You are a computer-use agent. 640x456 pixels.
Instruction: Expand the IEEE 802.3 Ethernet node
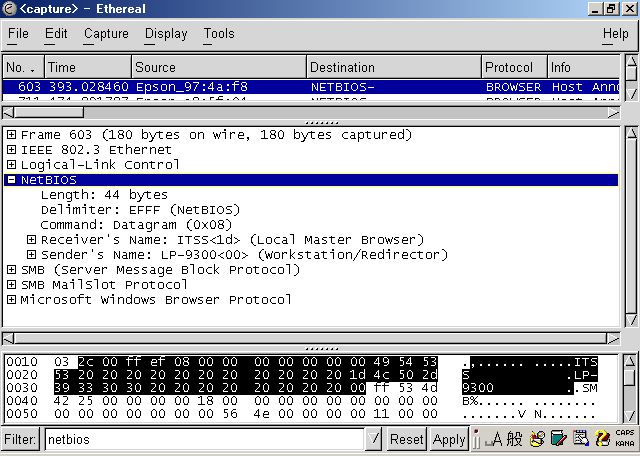pyautogui.click(x=11, y=149)
